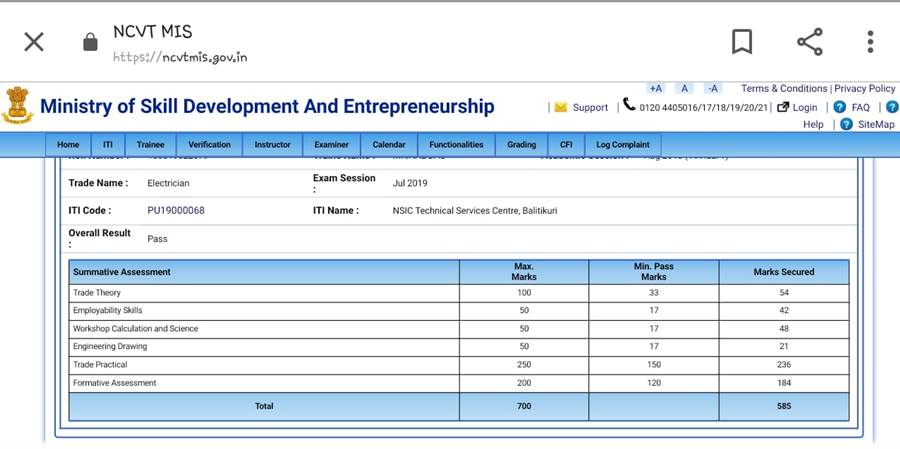Click the Total row label
900x449 pixels.
tap(264, 406)
